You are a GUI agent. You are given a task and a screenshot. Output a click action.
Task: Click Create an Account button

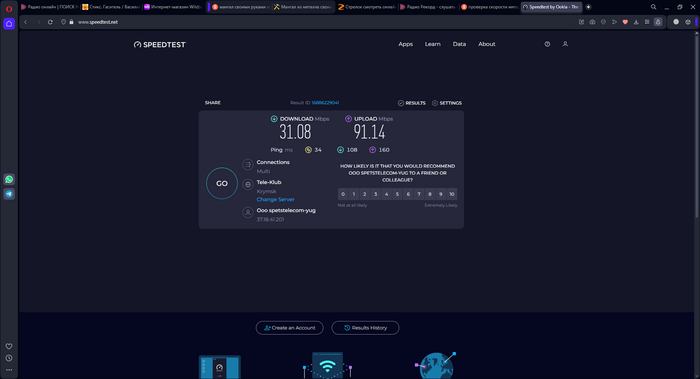[290, 328]
